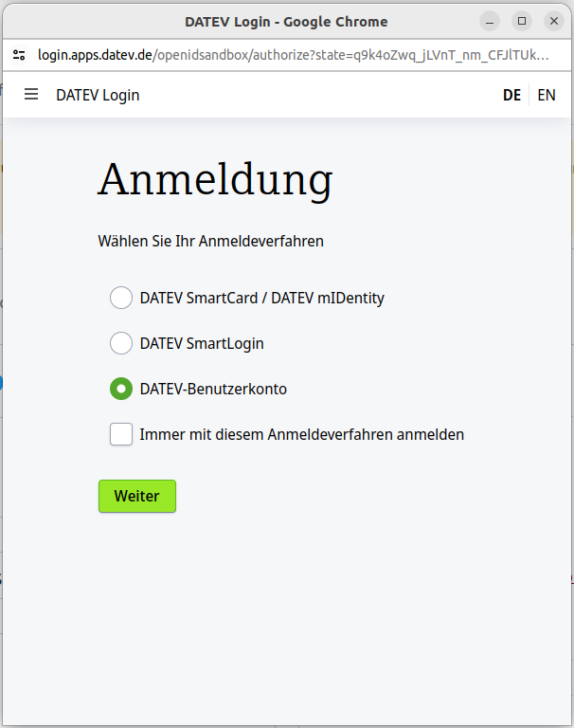Click the green Weiter button
Image resolution: width=574 pixels, height=728 pixels.
pos(137,497)
